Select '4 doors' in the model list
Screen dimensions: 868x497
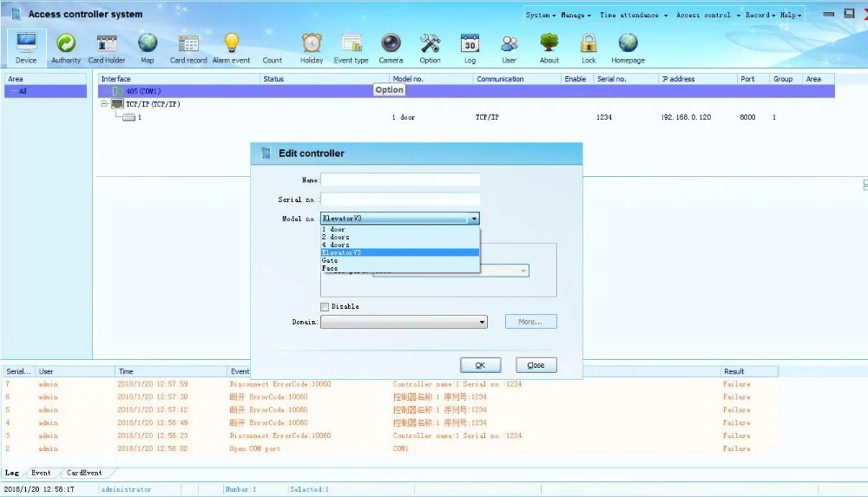click(399, 245)
